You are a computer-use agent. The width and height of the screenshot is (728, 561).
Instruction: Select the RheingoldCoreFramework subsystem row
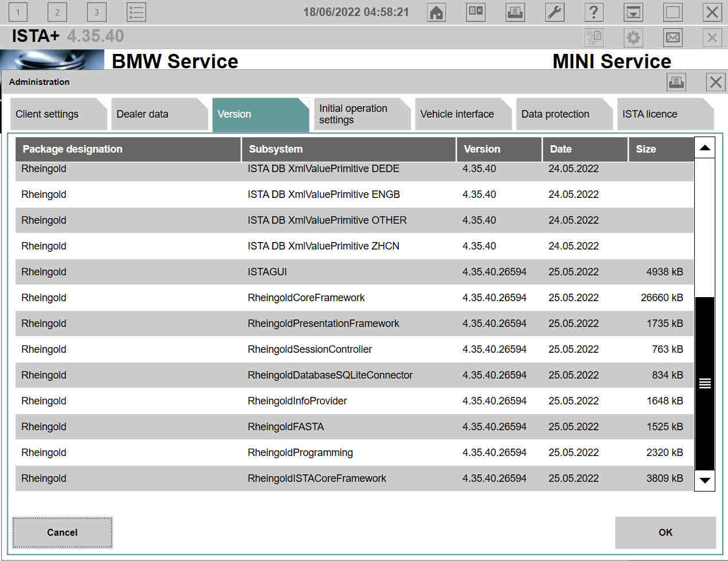[354, 298]
